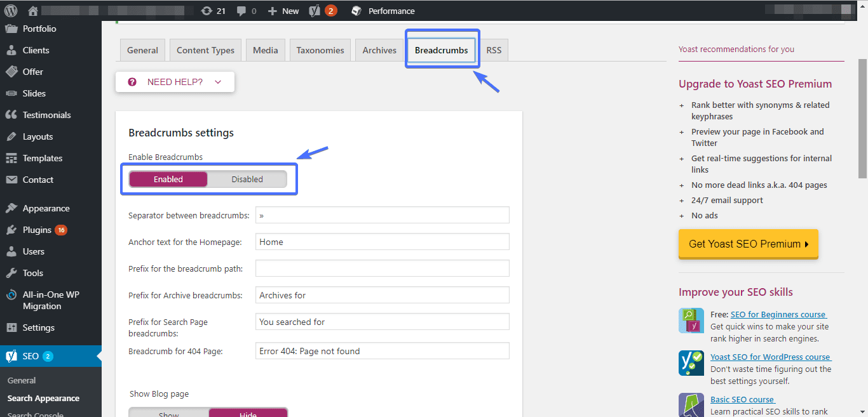Open the comments bubble icon
Viewport: 868px width, 417px height.
[241, 11]
